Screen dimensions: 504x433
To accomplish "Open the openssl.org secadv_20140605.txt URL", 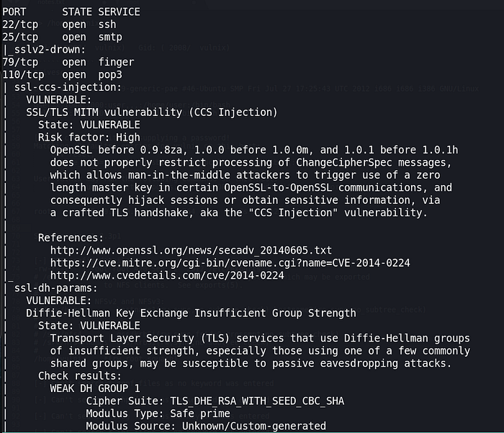I will [190, 250].
